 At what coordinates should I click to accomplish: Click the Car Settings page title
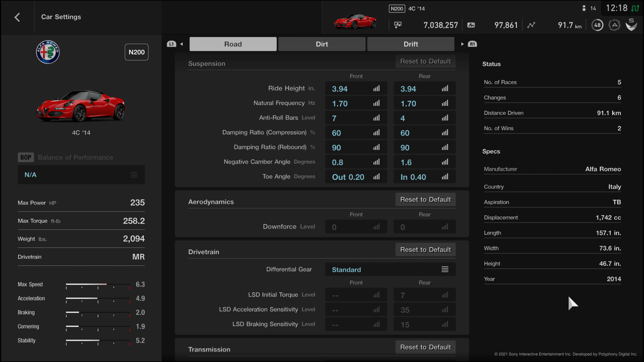[x=61, y=17]
